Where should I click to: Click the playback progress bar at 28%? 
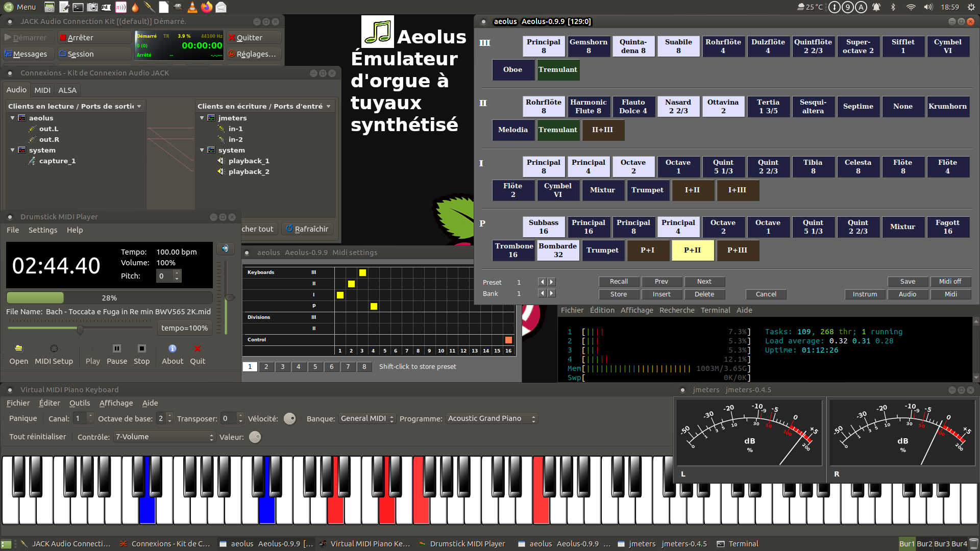pos(109,298)
